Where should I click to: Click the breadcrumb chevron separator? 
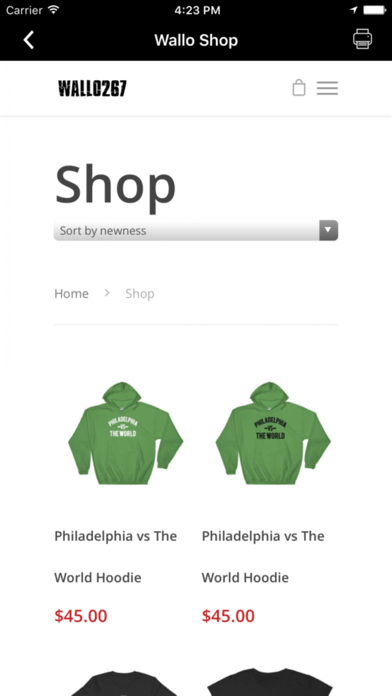[107, 293]
